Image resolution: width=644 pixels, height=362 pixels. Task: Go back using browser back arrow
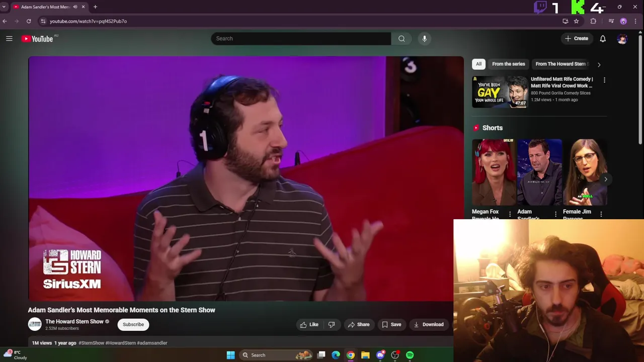(5, 21)
